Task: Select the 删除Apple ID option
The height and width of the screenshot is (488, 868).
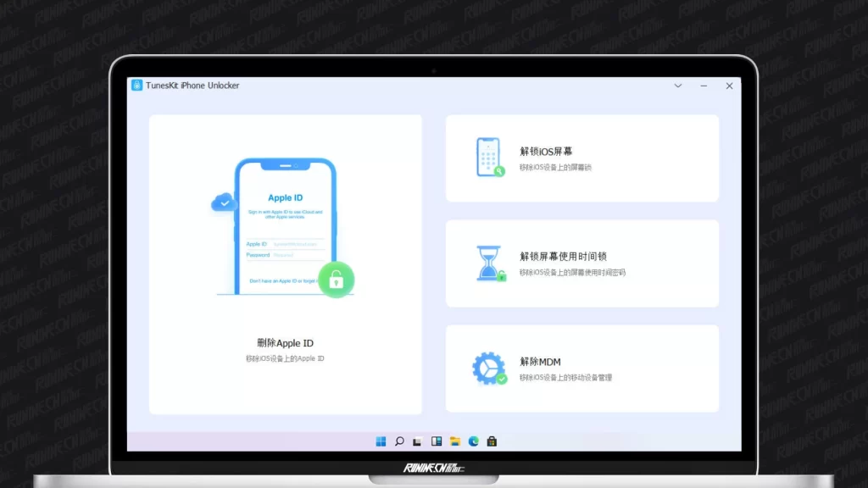Action: (x=285, y=343)
